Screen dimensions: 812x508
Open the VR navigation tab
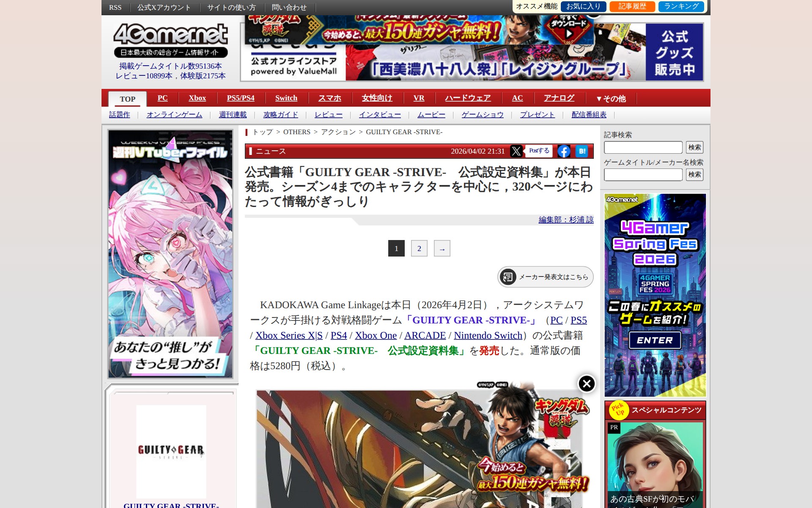tap(419, 98)
